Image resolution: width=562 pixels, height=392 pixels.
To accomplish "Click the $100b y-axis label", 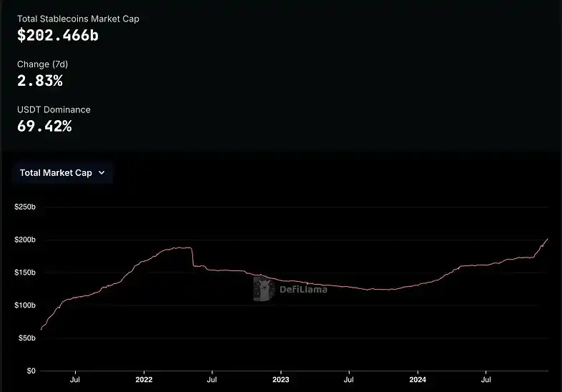I will pyautogui.click(x=25, y=305).
